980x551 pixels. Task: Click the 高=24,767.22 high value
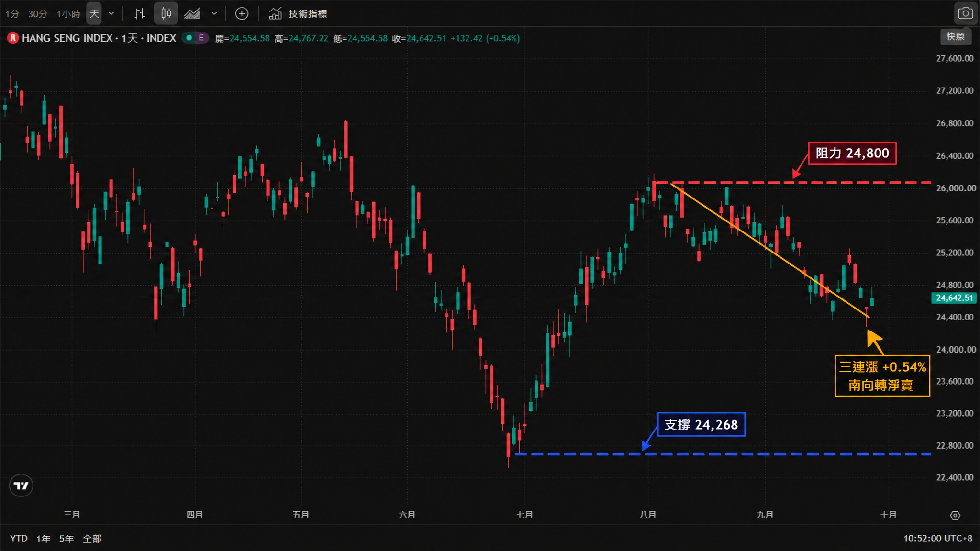pyautogui.click(x=301, y=38)
